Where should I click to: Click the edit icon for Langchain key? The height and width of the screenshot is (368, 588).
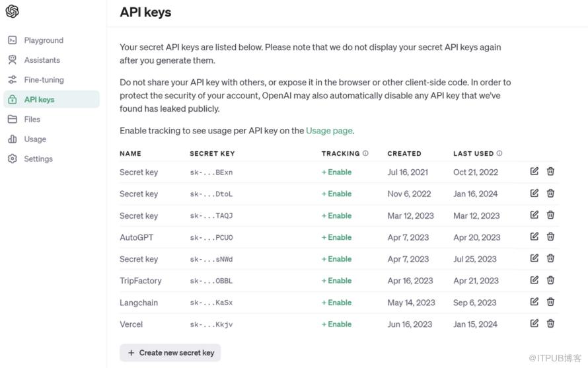(534, 302)
